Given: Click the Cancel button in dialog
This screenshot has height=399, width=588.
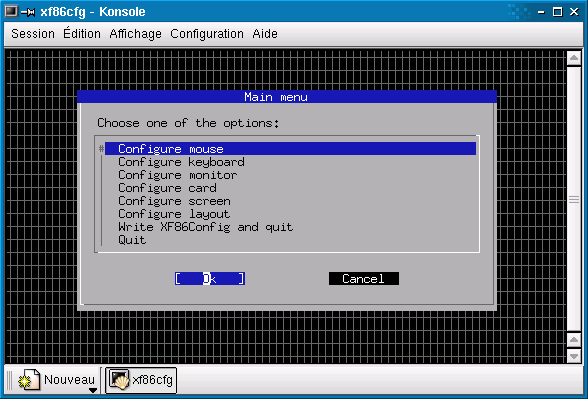Looking at the screenshot, I should (x=364, y=279).
